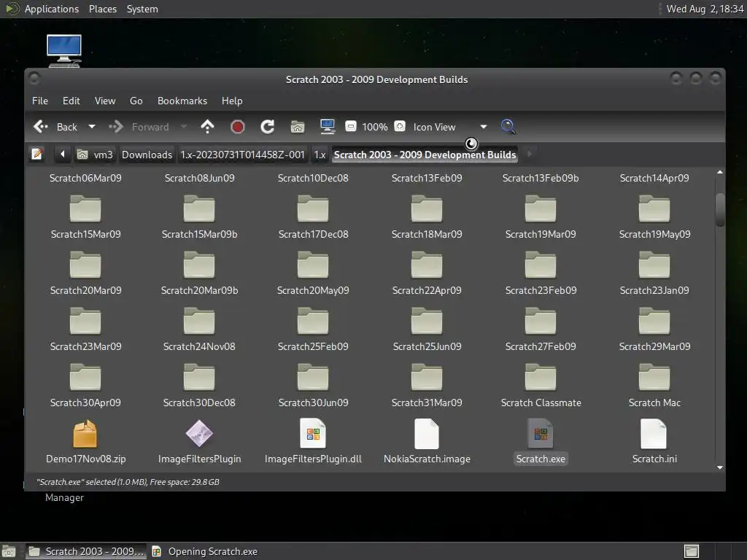Select the Scratch.exe file icon
Image resolution: width=747 pixels, height=560 pixels.
click(541, 434)
